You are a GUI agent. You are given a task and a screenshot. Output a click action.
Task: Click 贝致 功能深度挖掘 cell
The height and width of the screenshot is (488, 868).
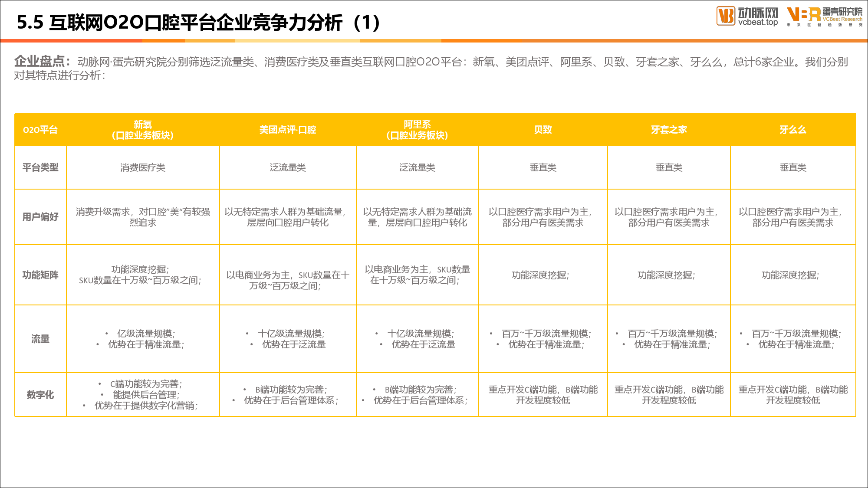[x=543, y=275]
